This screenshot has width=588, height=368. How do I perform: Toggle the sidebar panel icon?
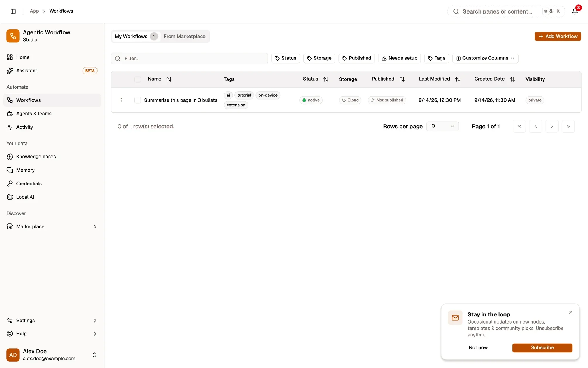(x=13, y=11)
